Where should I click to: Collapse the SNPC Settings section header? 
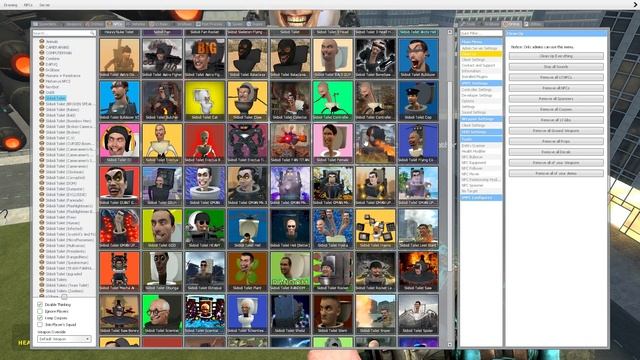(x=481, y=83)
